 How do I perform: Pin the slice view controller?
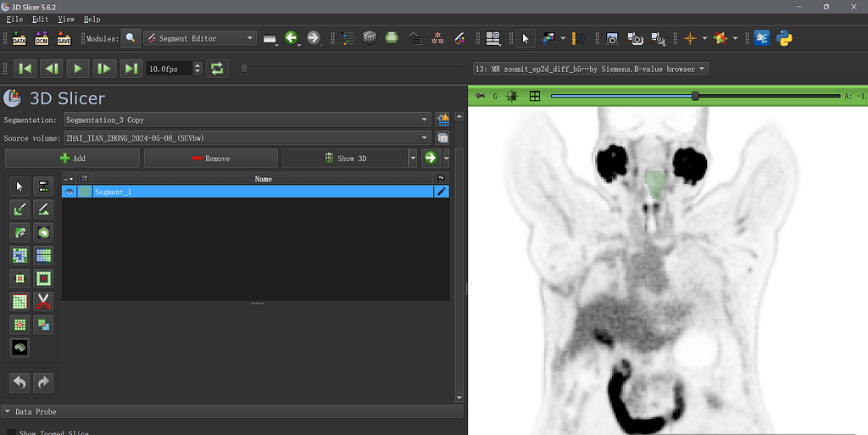click(x=481, y=97)
